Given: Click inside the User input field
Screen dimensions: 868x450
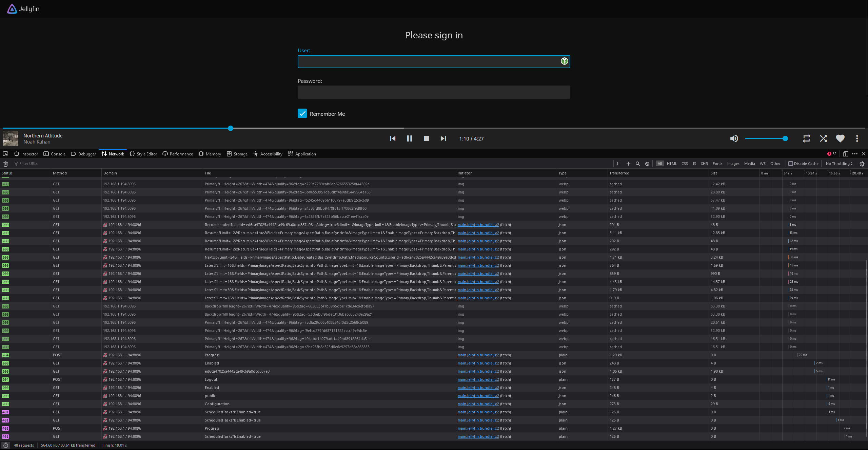Looking at the screenshot, I should 434,61.
